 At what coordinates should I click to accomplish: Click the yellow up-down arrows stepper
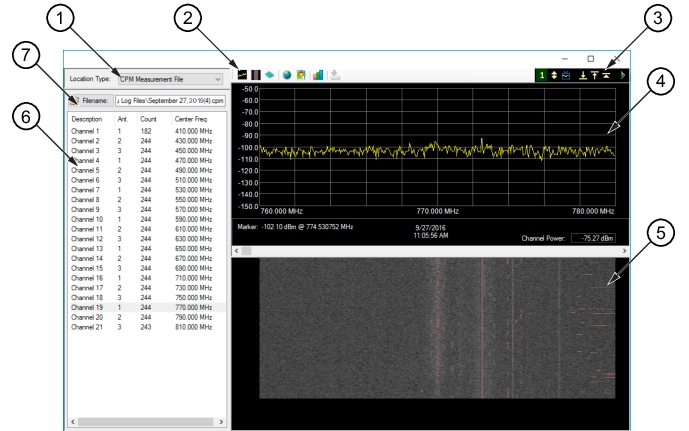[553, 74]
